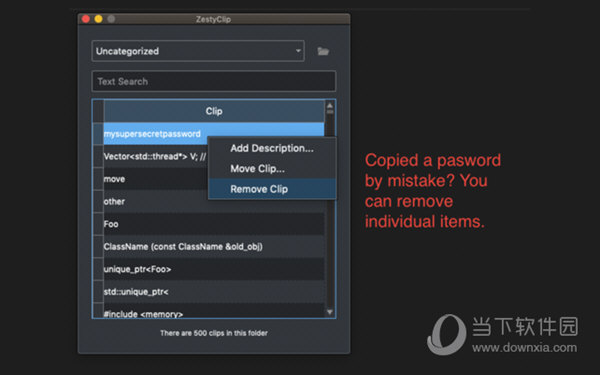Open the folder manager icon
600x375 pixels.
point(323,51)
